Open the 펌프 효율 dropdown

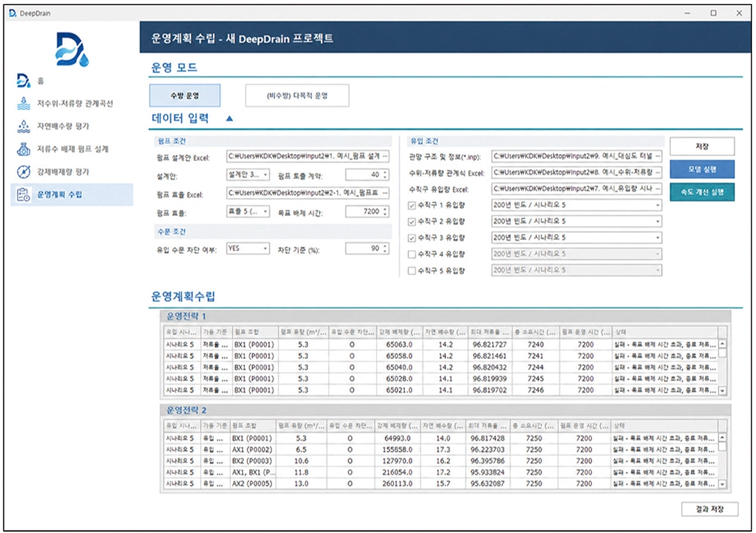tap(248, 211)
